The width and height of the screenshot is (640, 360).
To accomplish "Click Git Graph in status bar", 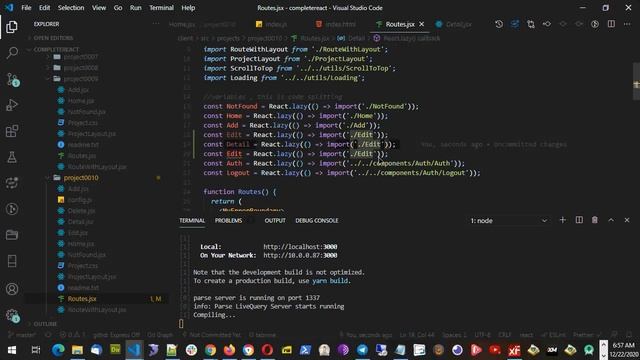I will (160, 335).
